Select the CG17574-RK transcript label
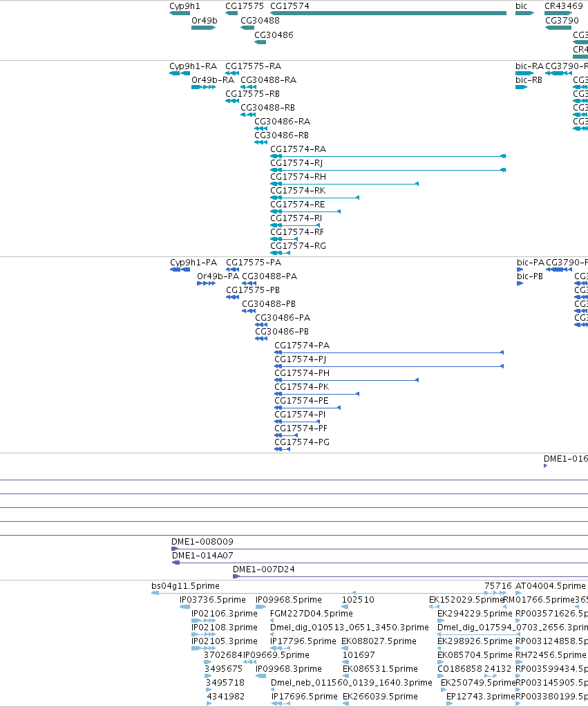 coord(298,191)
